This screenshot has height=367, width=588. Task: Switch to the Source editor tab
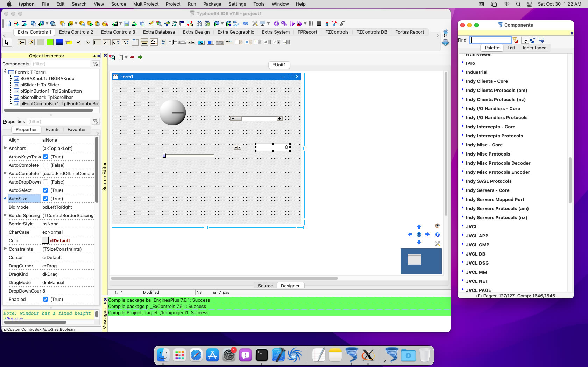[265, 286]
